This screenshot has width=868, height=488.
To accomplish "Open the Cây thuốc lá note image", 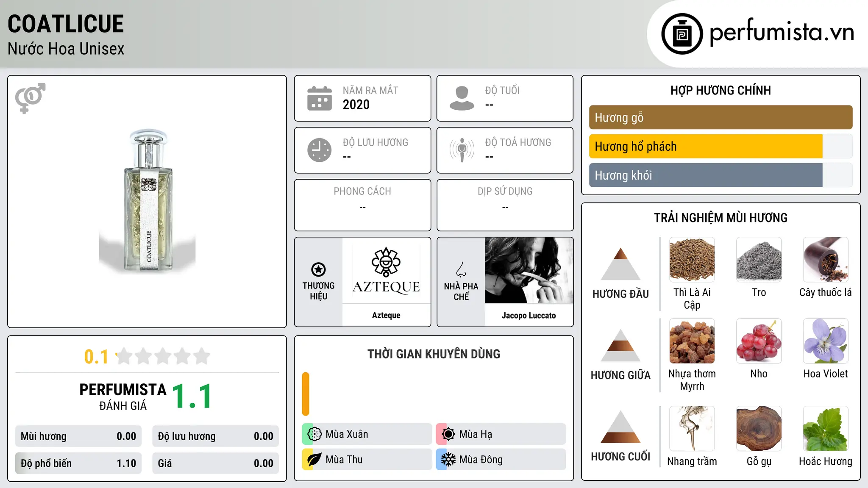I will click(826, 260).
